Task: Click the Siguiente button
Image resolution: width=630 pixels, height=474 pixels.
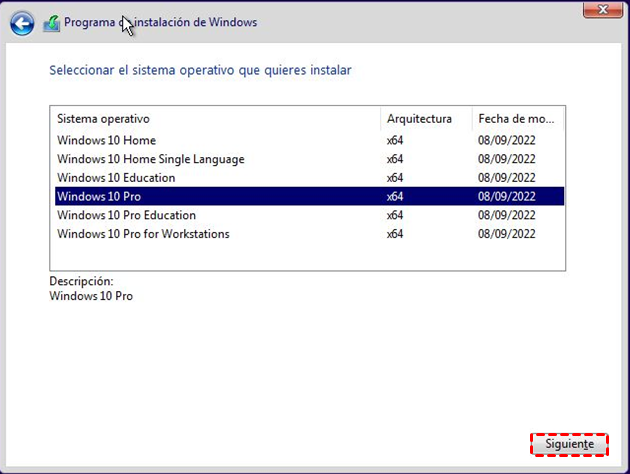Action: [x=569, y=444]
